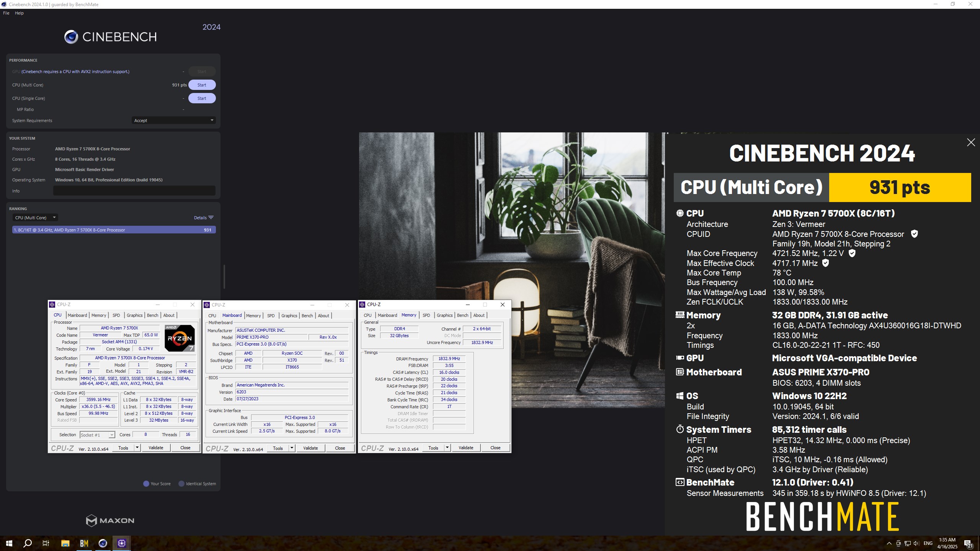Click the rendered room scene image

point(512,216)
